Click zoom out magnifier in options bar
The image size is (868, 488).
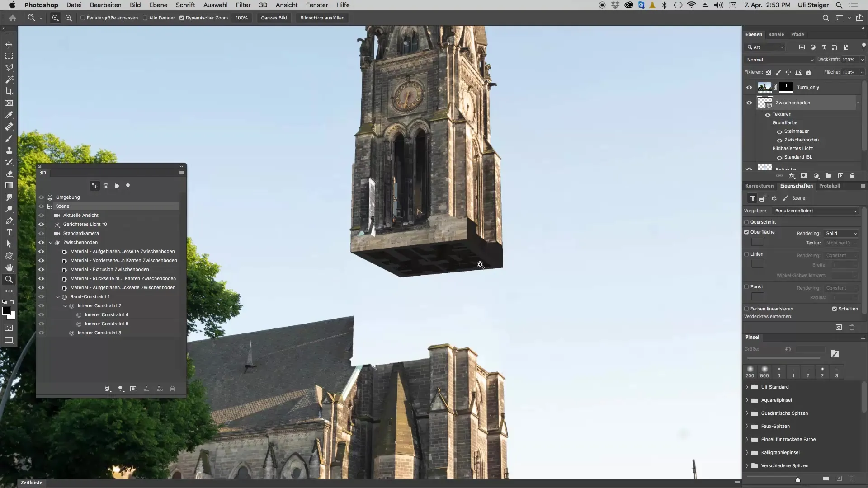coord(69,18)
